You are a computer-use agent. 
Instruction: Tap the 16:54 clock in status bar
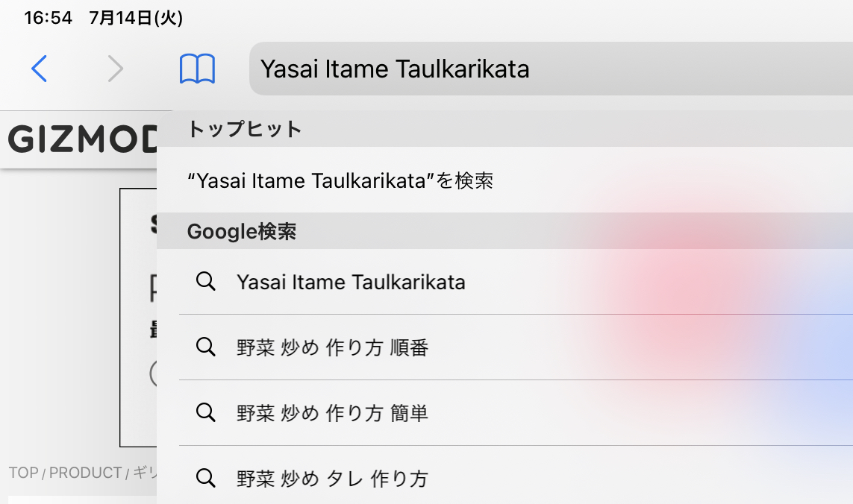(48, 18)
